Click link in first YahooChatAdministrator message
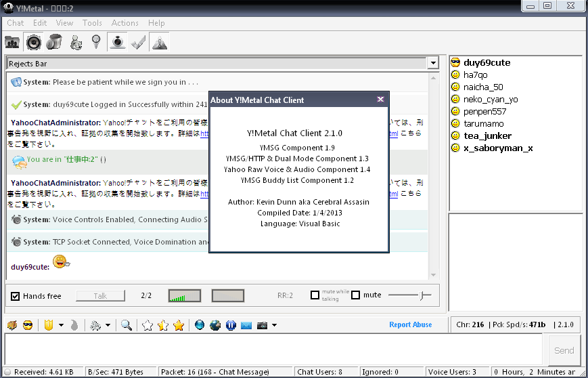The height and width of the screenshot is (378, 588). click(204, 133)
